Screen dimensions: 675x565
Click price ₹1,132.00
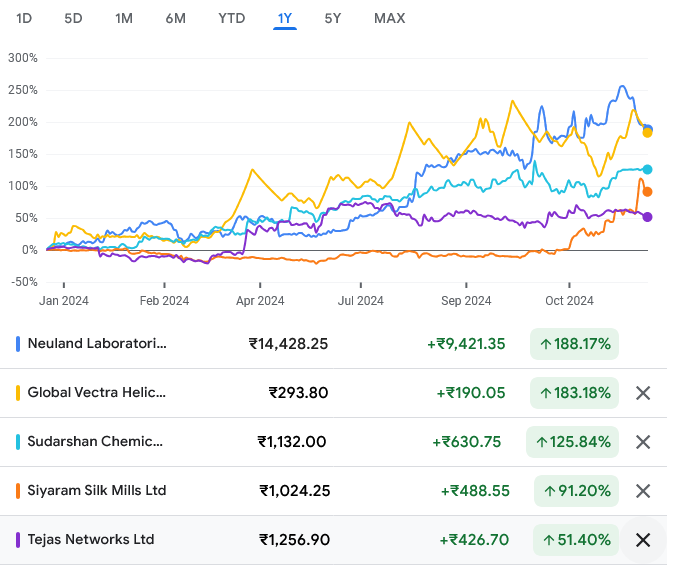click(x=292, y=442)
